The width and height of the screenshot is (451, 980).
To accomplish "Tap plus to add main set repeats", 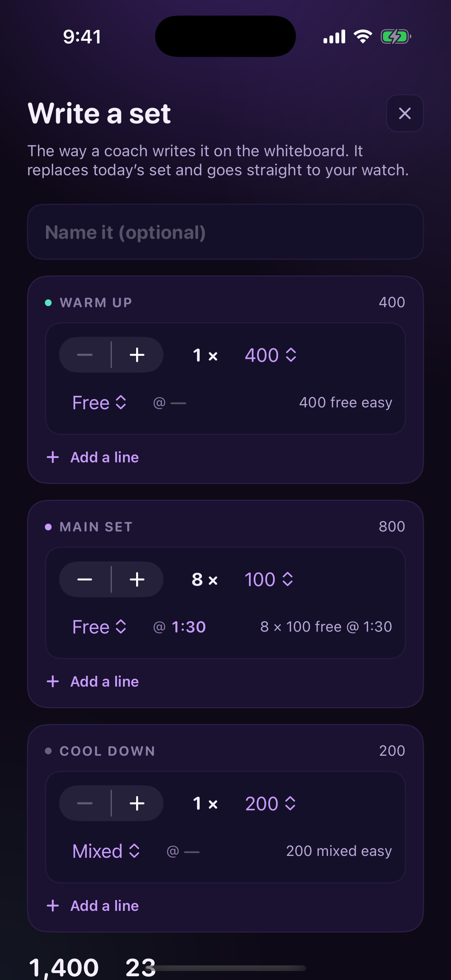I will [x=137, y=579].
